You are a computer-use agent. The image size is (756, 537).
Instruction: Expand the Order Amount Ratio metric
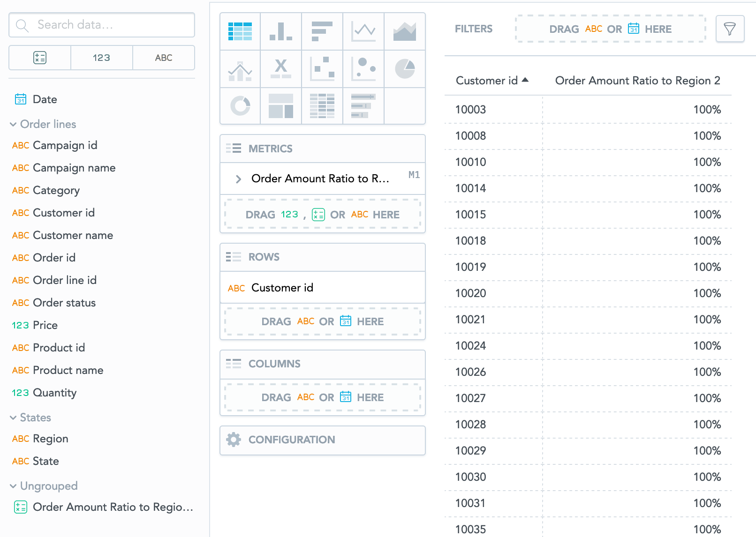239,179
